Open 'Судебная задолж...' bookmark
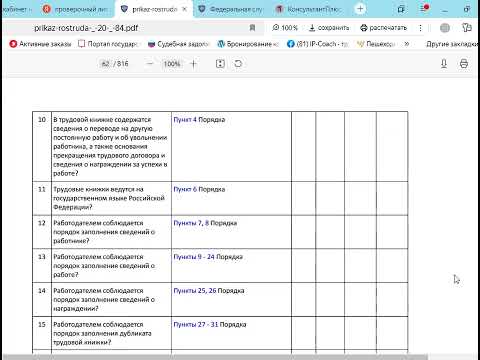Screen dimensions: 480x360 [179, 44]
